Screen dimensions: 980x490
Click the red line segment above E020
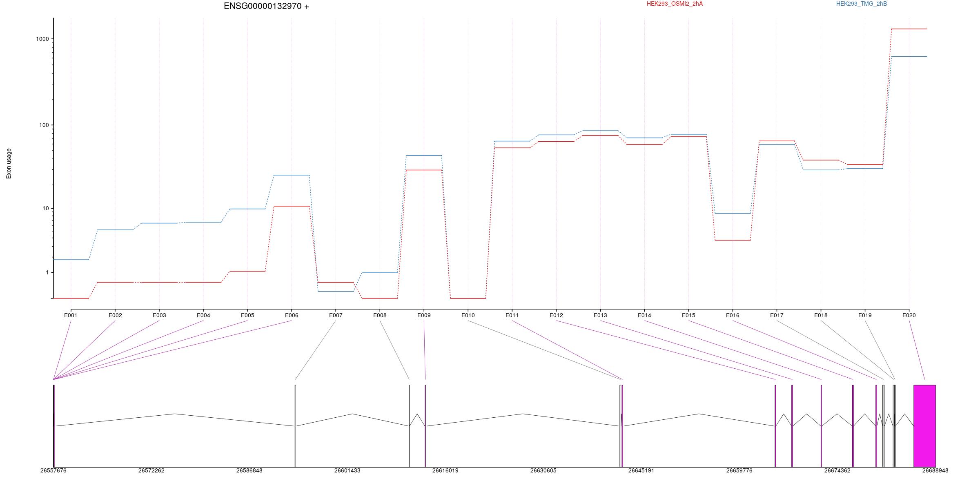909,29
